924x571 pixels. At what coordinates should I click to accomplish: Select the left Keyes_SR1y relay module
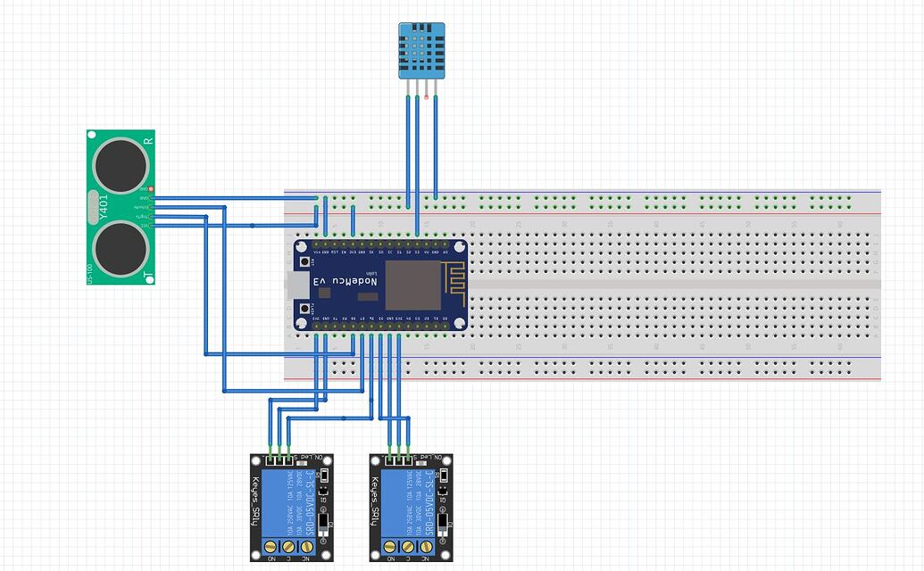pos(295,509)
